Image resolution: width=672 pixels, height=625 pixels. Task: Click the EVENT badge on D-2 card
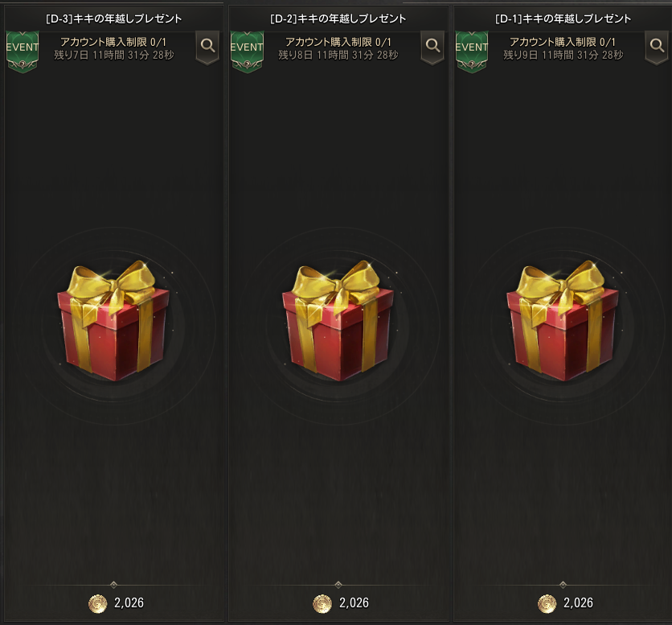click(247, 51)
